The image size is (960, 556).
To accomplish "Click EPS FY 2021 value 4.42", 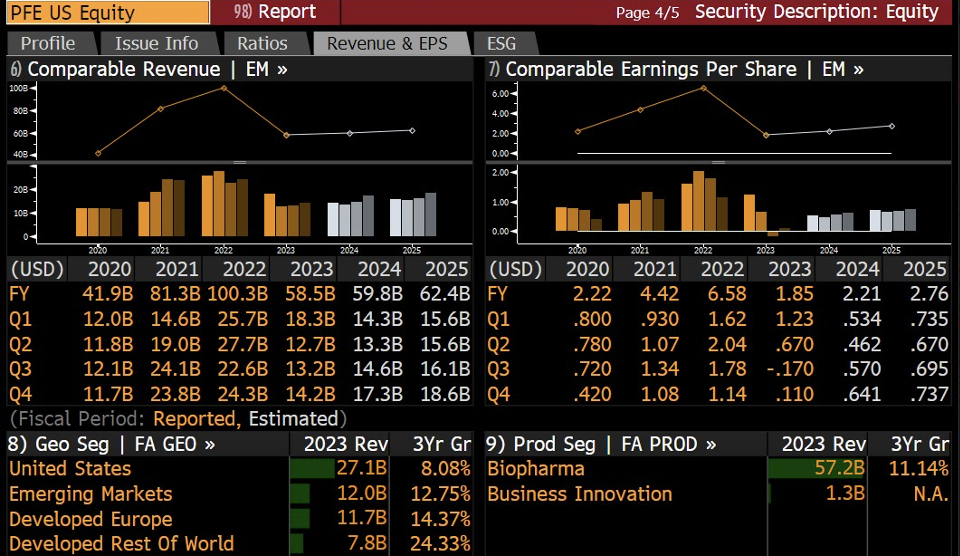I will pyautogui.click(x=659, y=294).
